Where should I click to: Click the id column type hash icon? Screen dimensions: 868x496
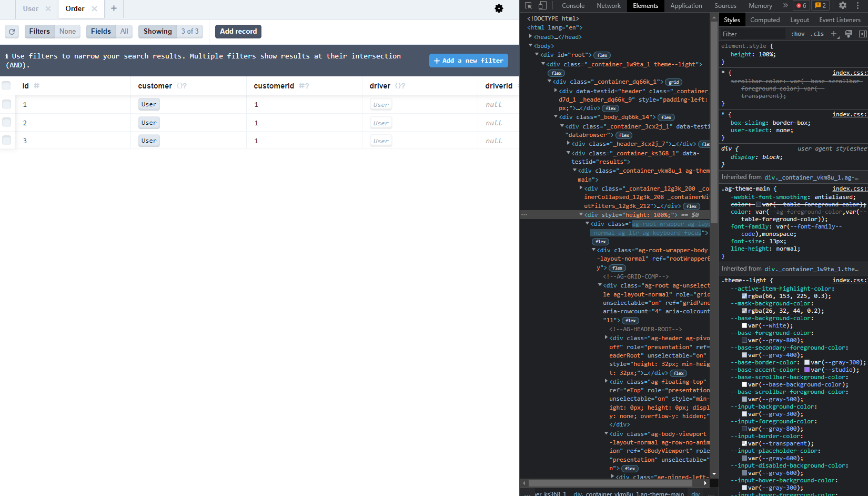[37, 86]
